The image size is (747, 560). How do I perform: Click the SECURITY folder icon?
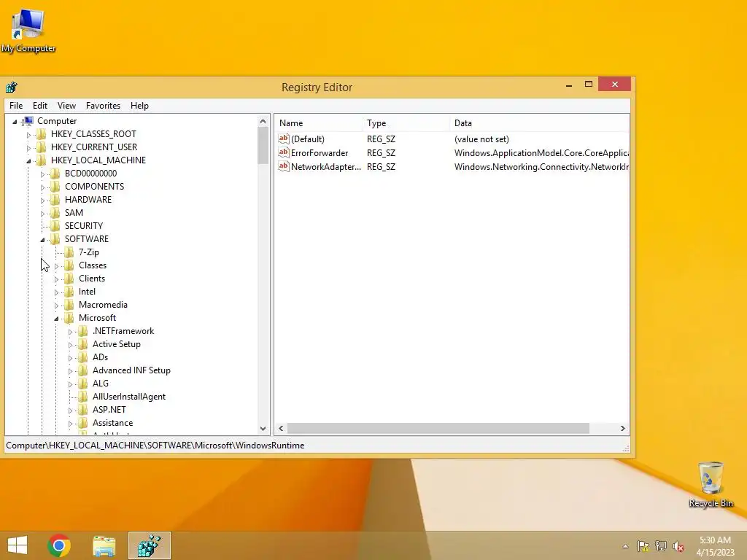55,226
